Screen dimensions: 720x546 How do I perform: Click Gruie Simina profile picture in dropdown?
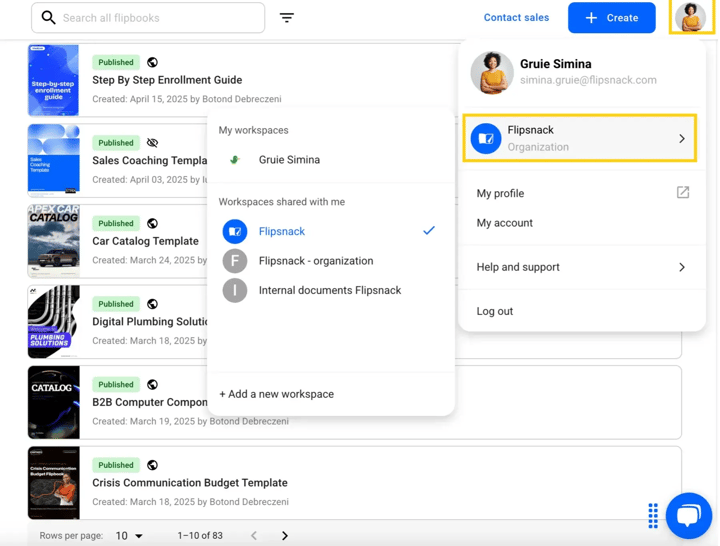click(492, 73)
